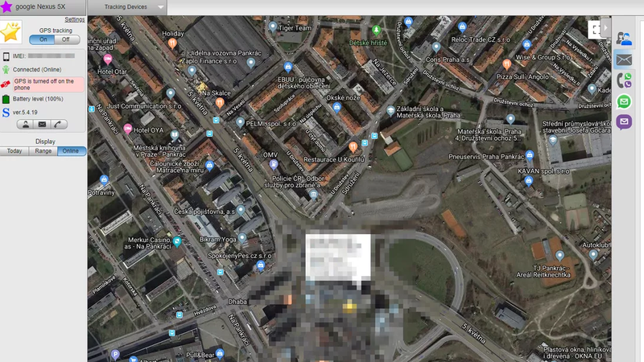Click the Hotel OYA map pin

coord(128,130)
